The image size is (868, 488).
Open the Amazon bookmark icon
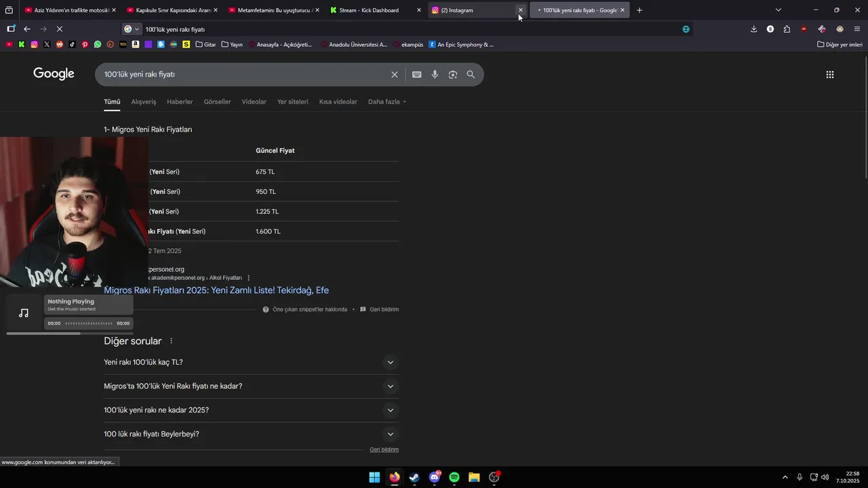pos(136,45)
